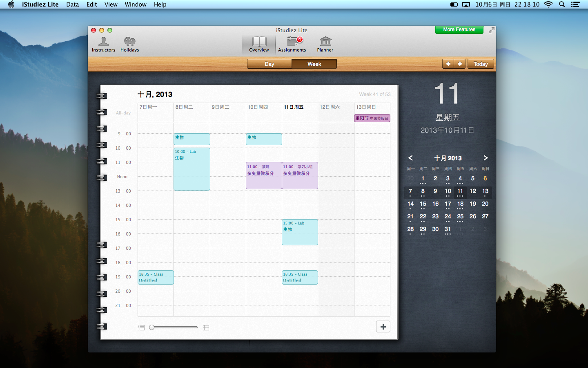Open Friday 18:35 Class Untitled event

[x=300, y=277]
